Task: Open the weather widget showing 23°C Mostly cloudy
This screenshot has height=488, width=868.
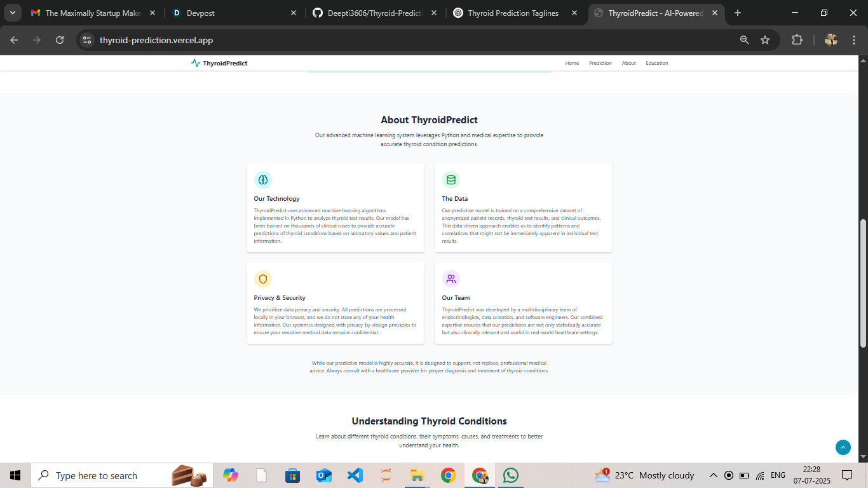Action: click(644, 475)
